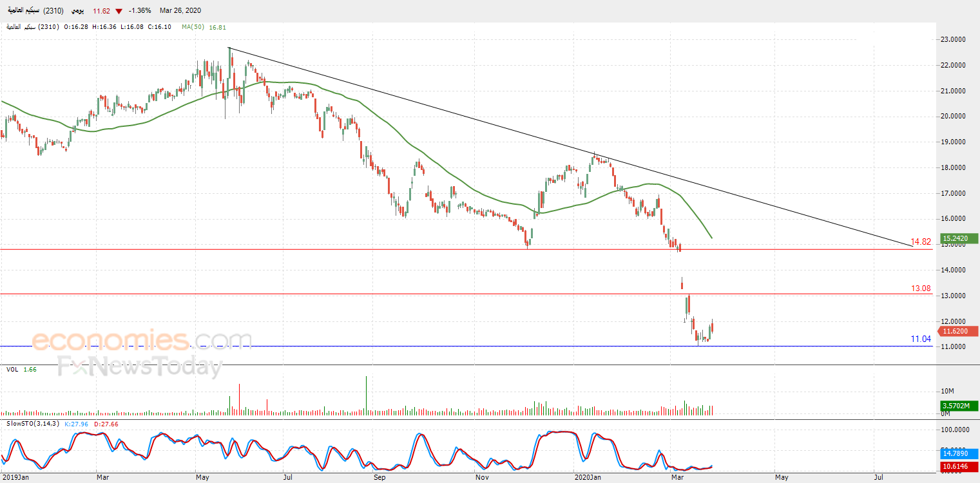Click the يومي daily interval label
Screen dimensions: 980x483
tap(77, 11)
